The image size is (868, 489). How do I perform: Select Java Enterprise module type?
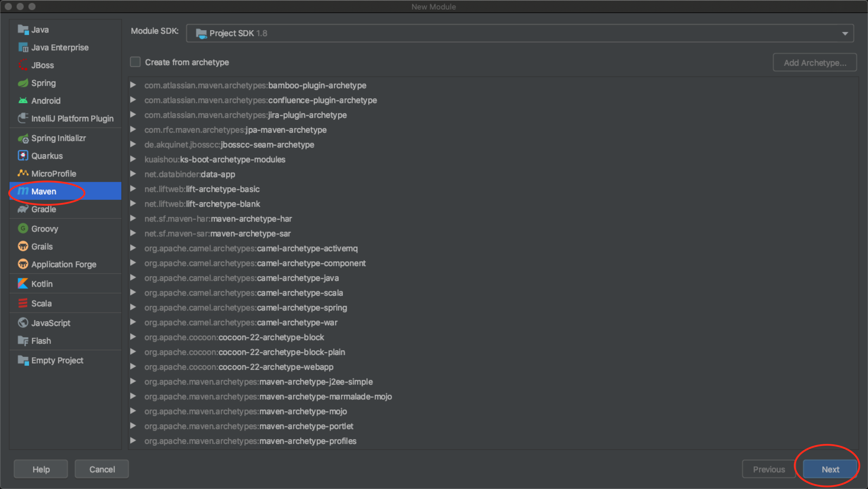tap(60, 47)
